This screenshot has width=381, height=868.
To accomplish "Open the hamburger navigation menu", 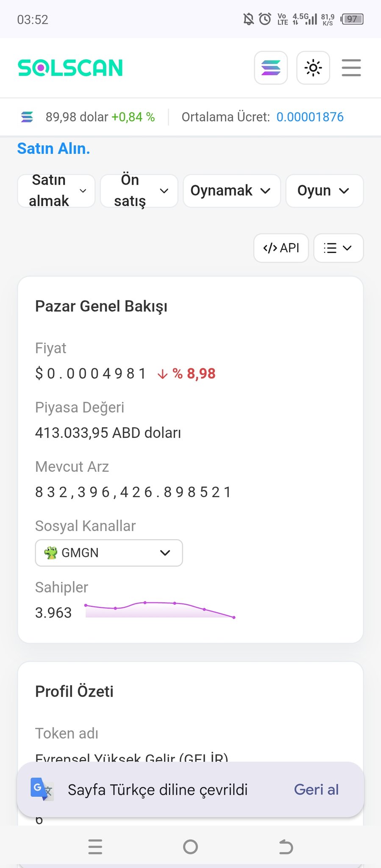I will click(x=351, y=68).
